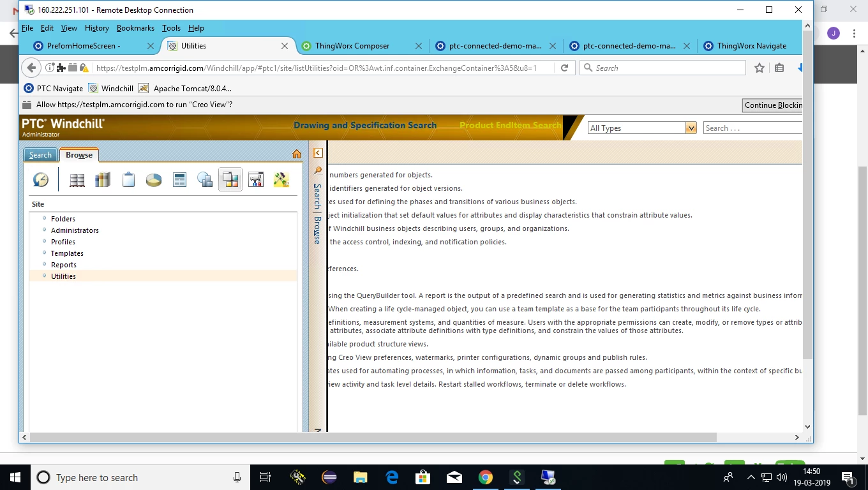Open the Organizations buildings icon in navigator
868x490 pixels.
click(205, 180)
